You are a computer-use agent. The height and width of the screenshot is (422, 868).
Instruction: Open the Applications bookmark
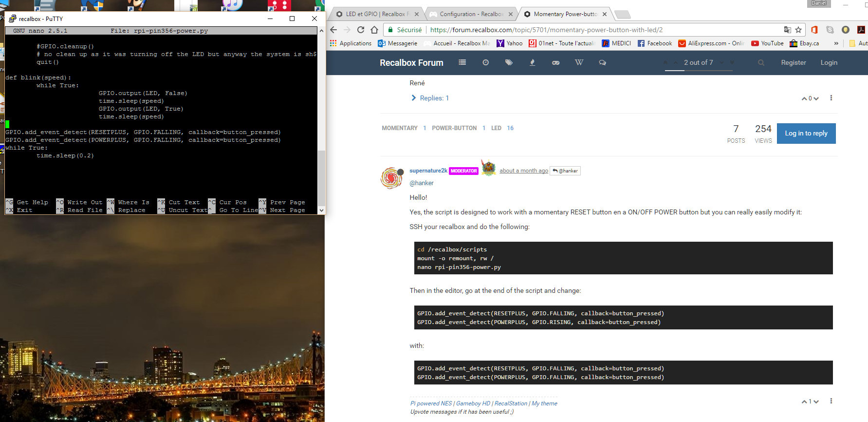coord(351,43)
